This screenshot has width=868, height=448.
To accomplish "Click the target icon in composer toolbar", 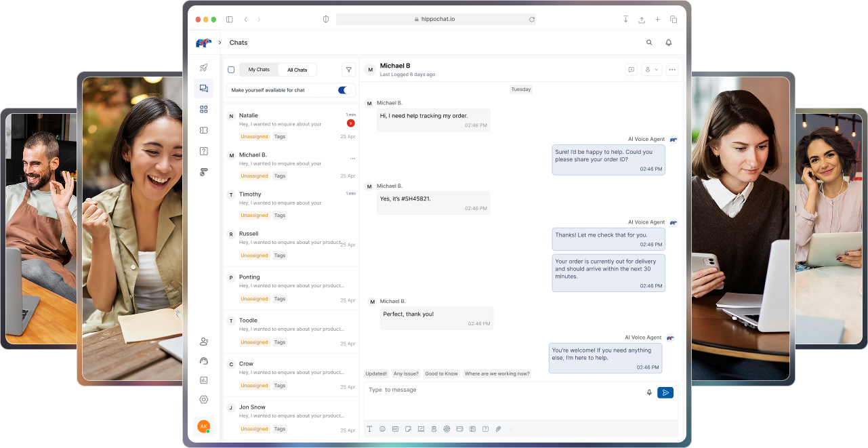I will 447,429.
